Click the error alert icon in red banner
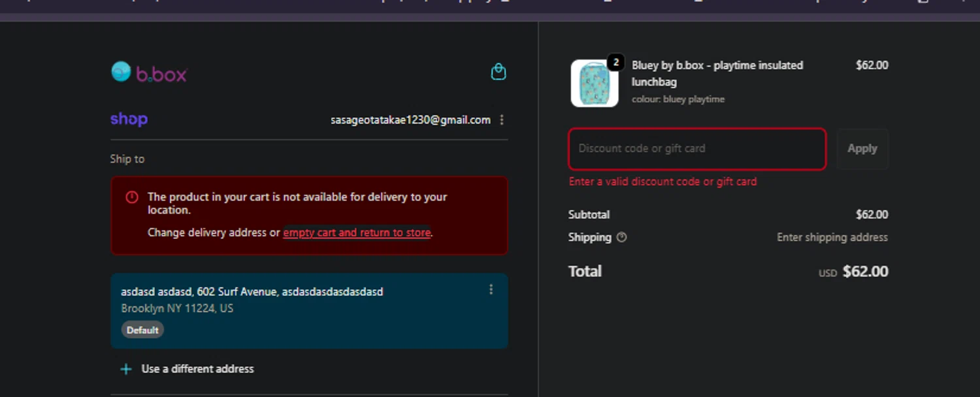Viewport: 980px width, 397px height. 132,197
